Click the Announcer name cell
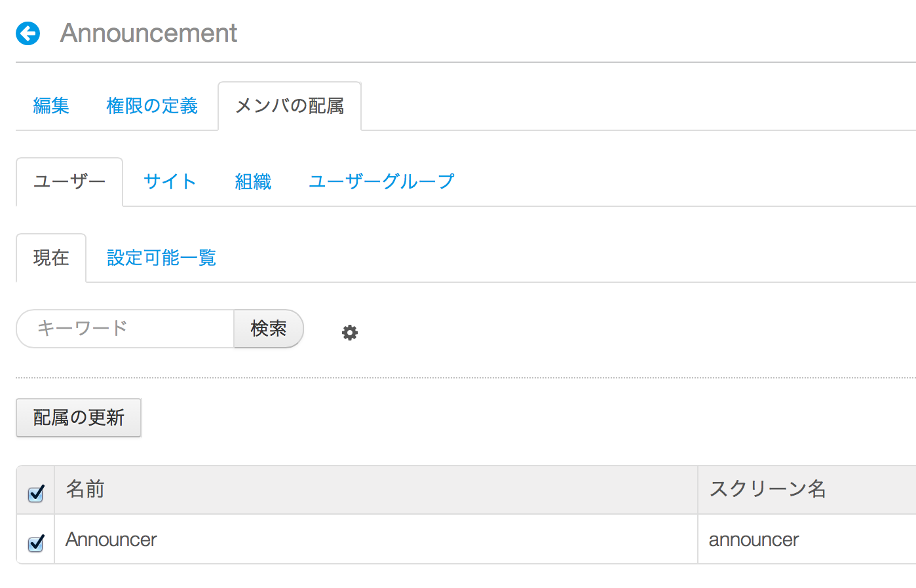Screen dimensions: 916x588 click(111, 540)
